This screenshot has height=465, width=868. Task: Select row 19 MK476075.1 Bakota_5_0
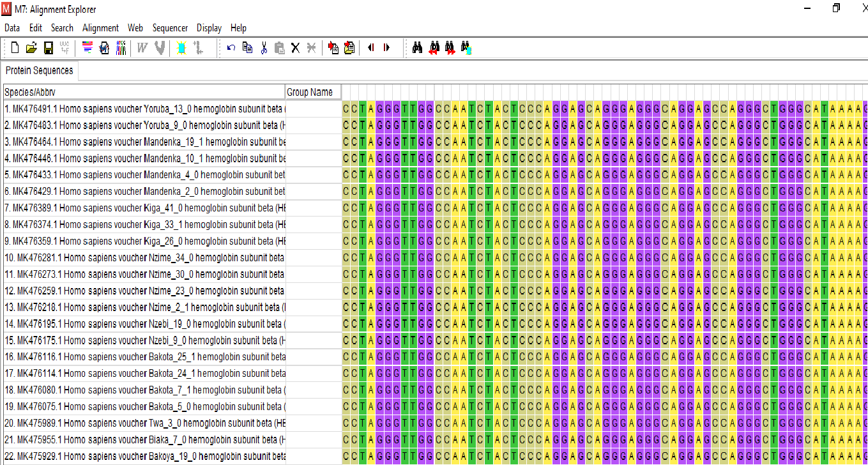(x=144, y=407)
